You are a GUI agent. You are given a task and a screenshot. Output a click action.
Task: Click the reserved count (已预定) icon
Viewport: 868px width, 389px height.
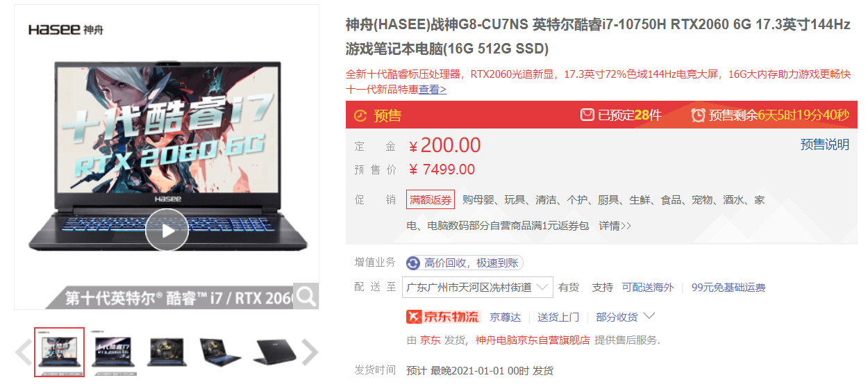tap(587, 115)
